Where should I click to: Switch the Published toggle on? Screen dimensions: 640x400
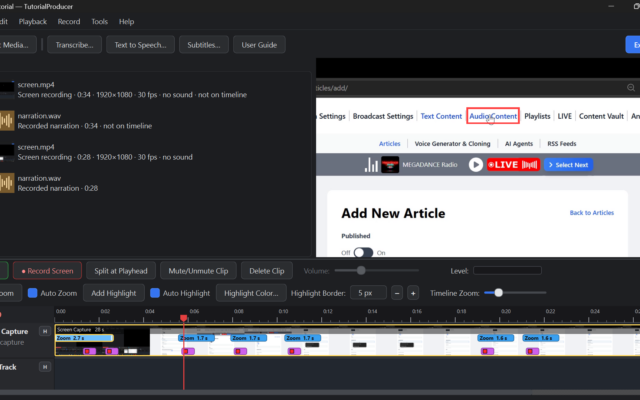click(363, 253)
